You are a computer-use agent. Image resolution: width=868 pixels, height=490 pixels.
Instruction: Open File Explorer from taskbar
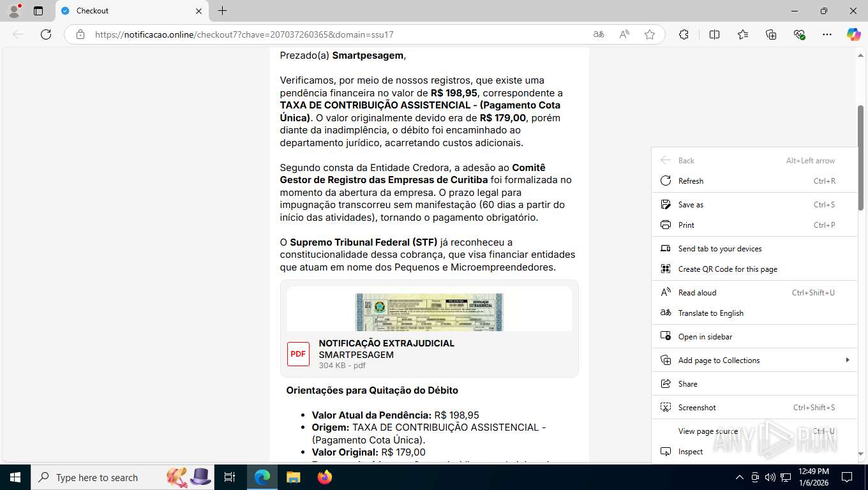pos(293,477)
